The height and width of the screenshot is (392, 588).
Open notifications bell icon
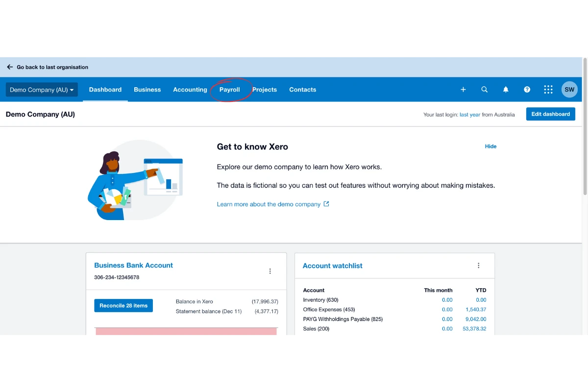pos(506,90)
